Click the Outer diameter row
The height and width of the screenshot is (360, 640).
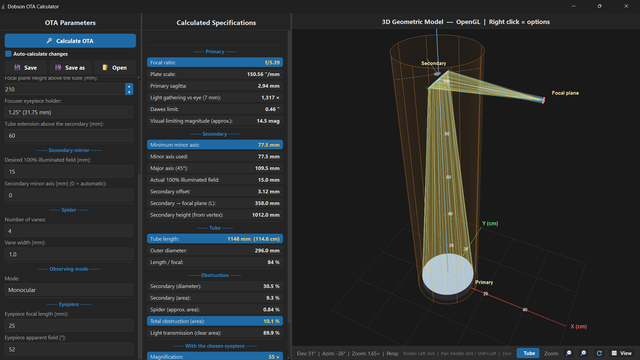215,251
